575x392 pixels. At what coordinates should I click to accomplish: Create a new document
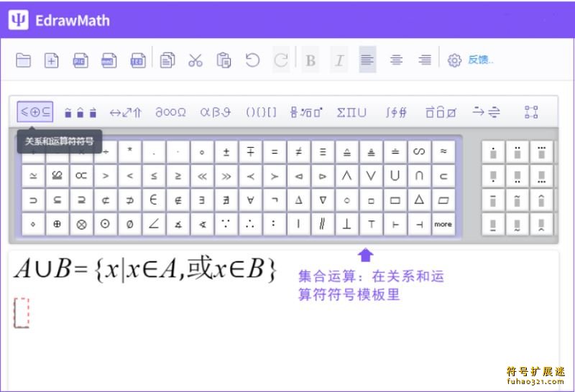[52, 60]
